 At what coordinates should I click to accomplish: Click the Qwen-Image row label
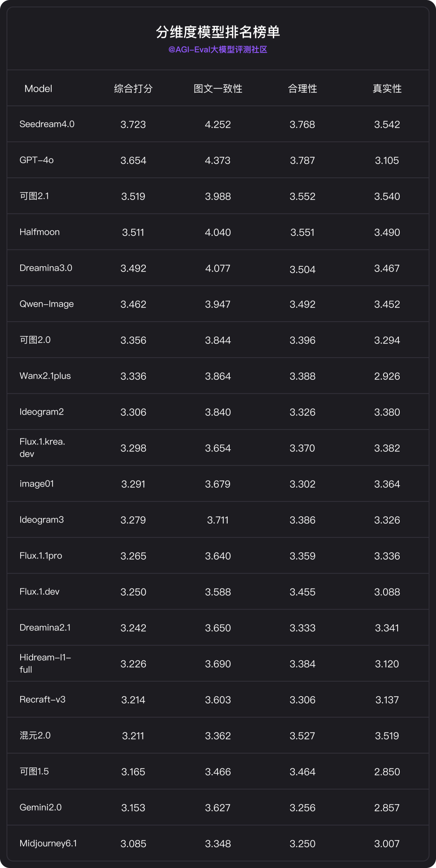pos(46,304)
